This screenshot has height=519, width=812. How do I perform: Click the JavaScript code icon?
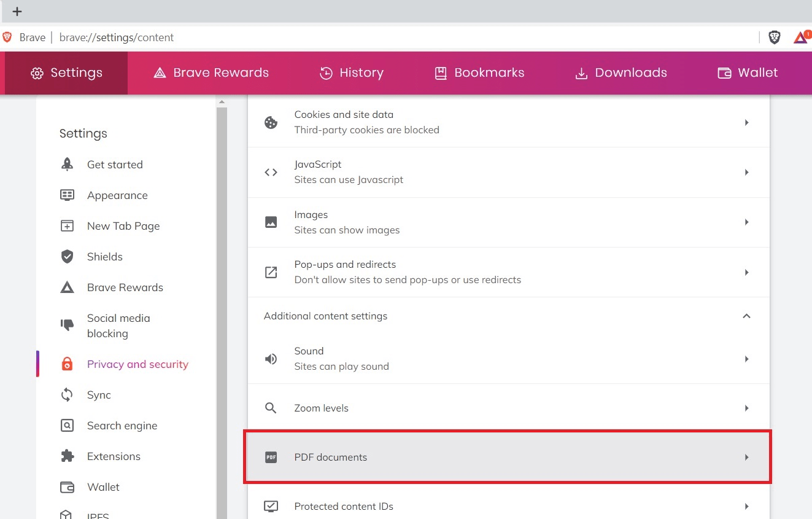271,172
